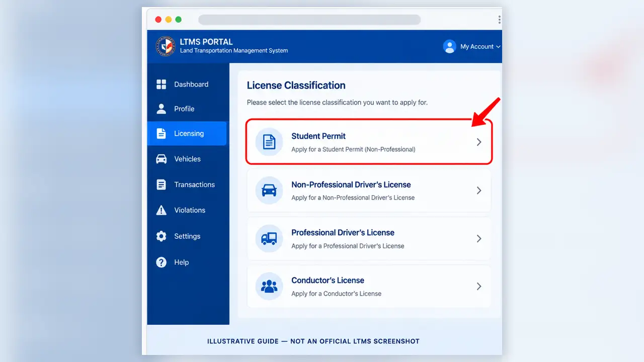
Task: Click the Help question mark icon
Action: coord(161,262)
